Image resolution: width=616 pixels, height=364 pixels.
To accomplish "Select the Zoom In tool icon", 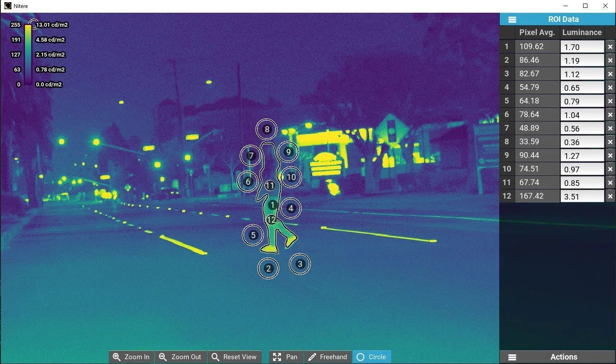I will tap(116, 357).
